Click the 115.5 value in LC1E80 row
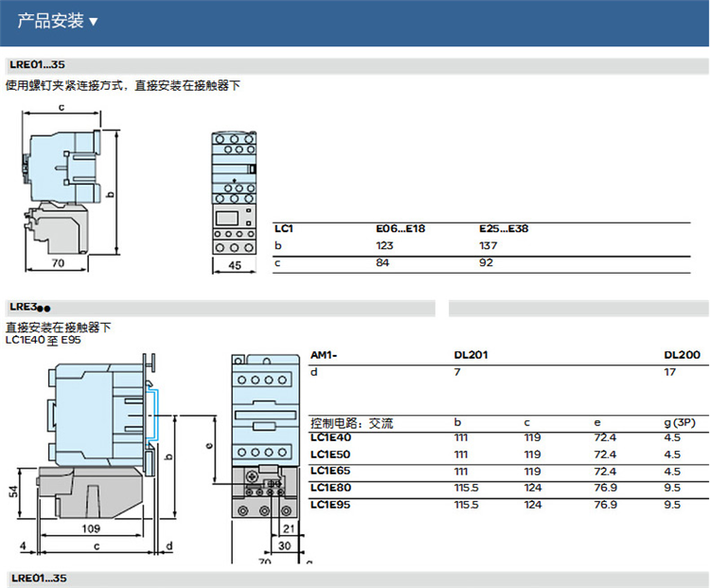The height and width of the screenshot is (588, 710). (x=467, y=488)
